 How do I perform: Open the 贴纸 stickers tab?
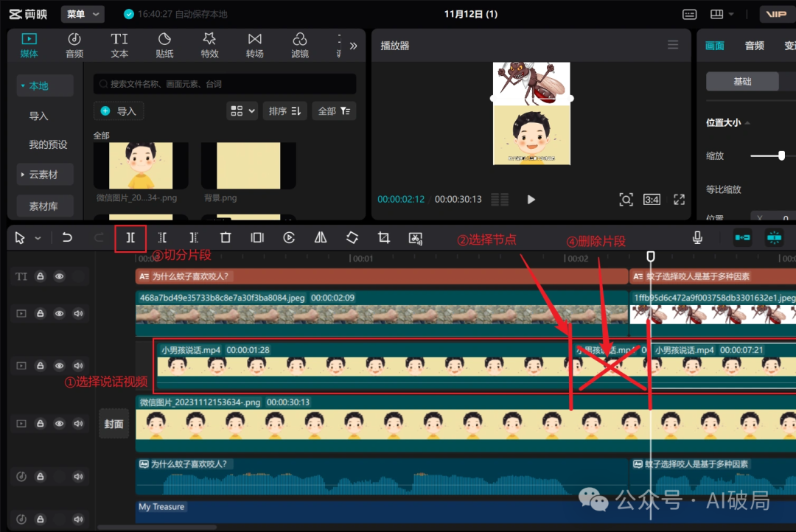164,45
